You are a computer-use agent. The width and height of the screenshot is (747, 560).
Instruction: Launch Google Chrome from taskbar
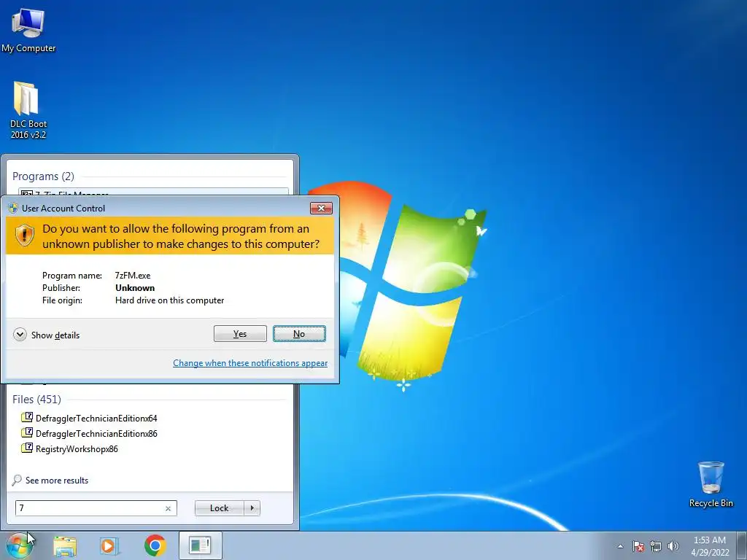point(155,545)
